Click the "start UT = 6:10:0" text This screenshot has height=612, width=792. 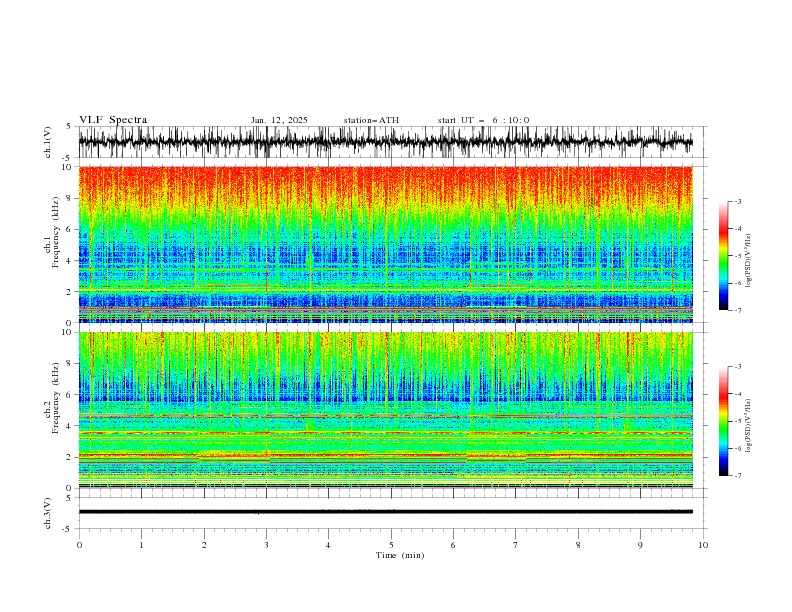pos(483,120)
